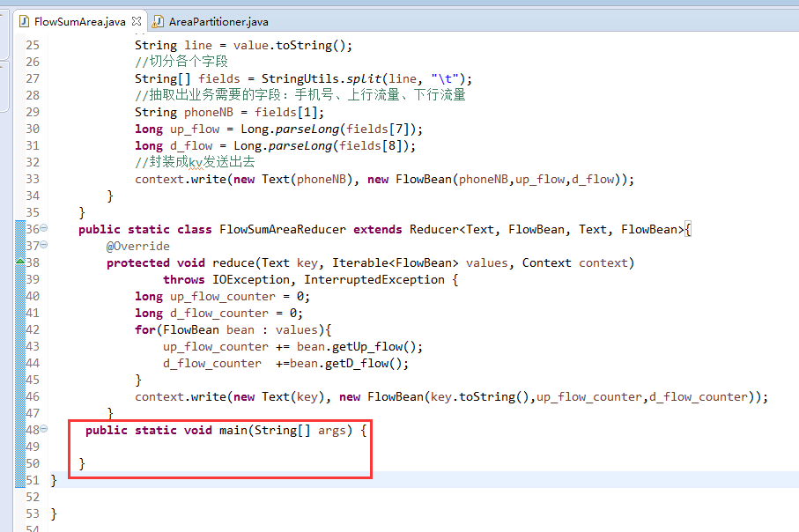Click line number 33 in the gutter
The image size is (799, 532).
click(x=33, y=180)
